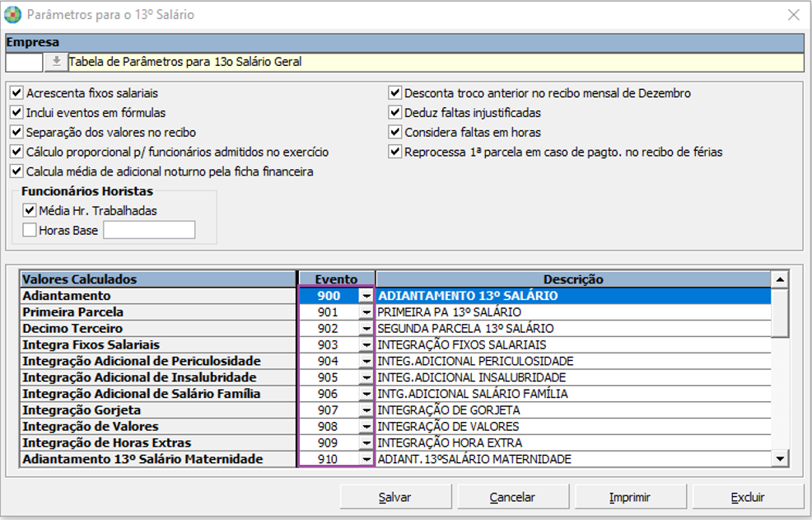Select INTEGRAÇÃO DE VALORES description cell
This screenshot has height=520, width=812.
(573, 427)
